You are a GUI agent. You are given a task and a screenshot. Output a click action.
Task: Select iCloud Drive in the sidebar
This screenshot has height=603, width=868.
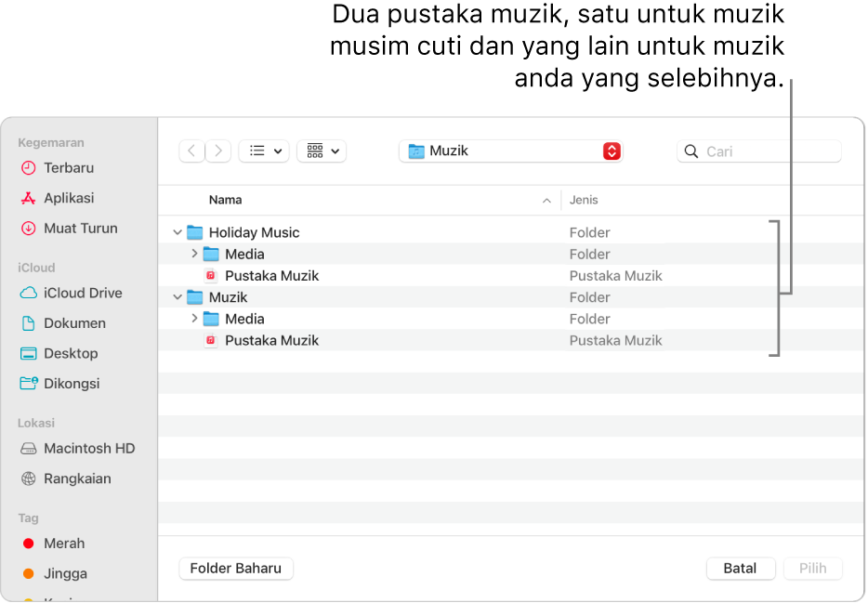83,293
